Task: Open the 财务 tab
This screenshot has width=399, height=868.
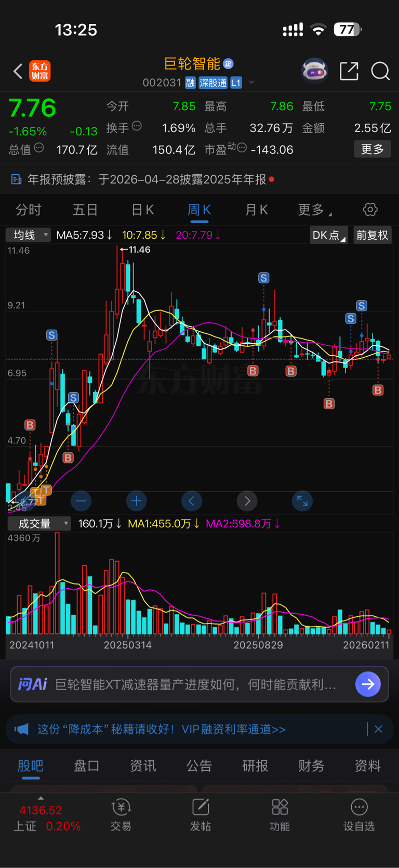Action: (311, 766)
